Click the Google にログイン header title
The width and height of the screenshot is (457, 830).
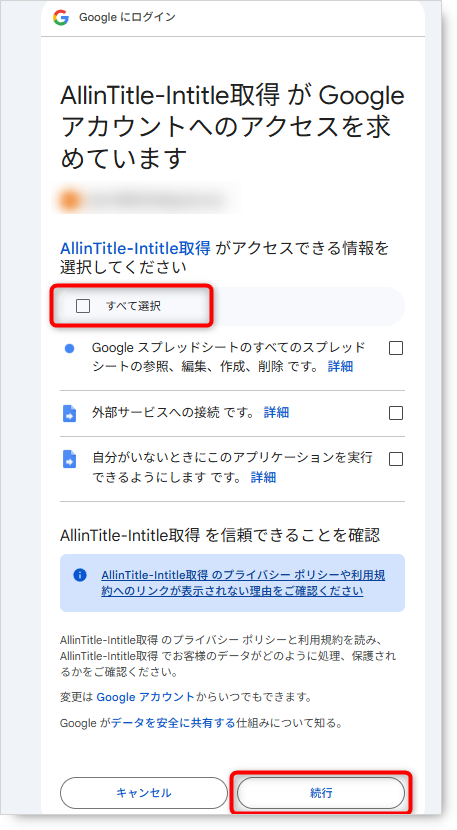[x=127, y=17]
